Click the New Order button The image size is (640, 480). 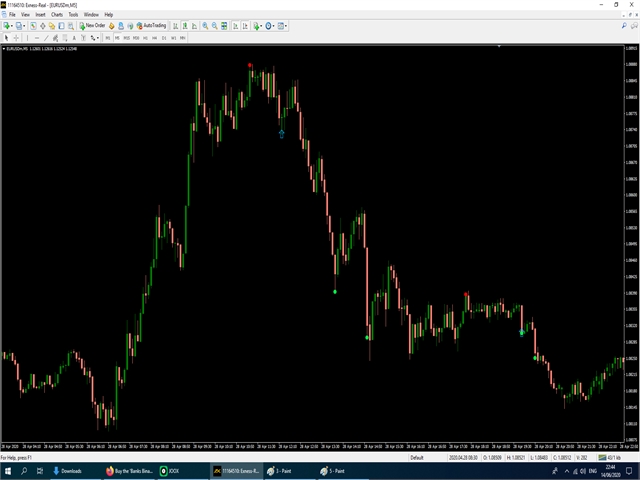(x=94, y=25)
